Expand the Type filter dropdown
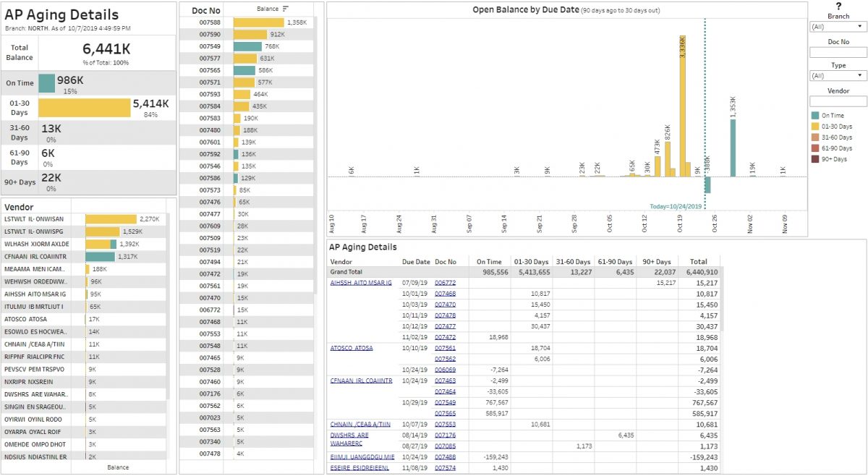This screenshot has height=476, width=868. 838,76
